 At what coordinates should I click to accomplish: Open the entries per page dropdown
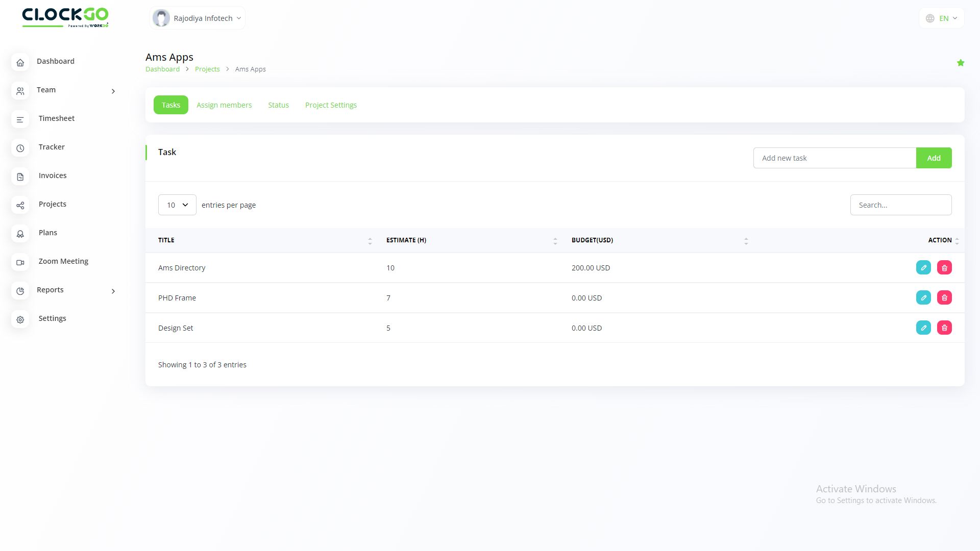177,205
